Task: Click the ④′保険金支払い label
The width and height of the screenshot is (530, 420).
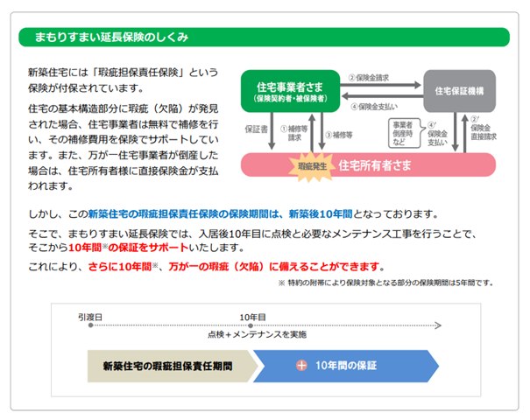Action: coord(437,134)
